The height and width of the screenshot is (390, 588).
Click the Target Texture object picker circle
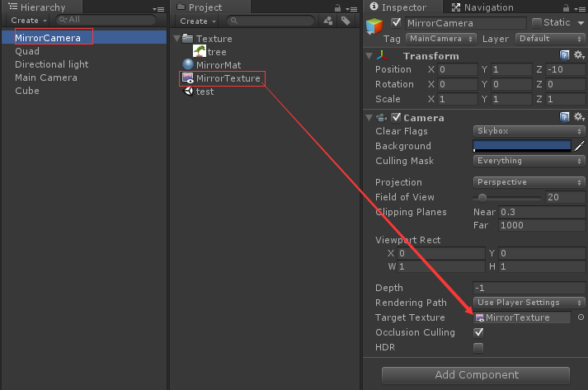point(581,317)
